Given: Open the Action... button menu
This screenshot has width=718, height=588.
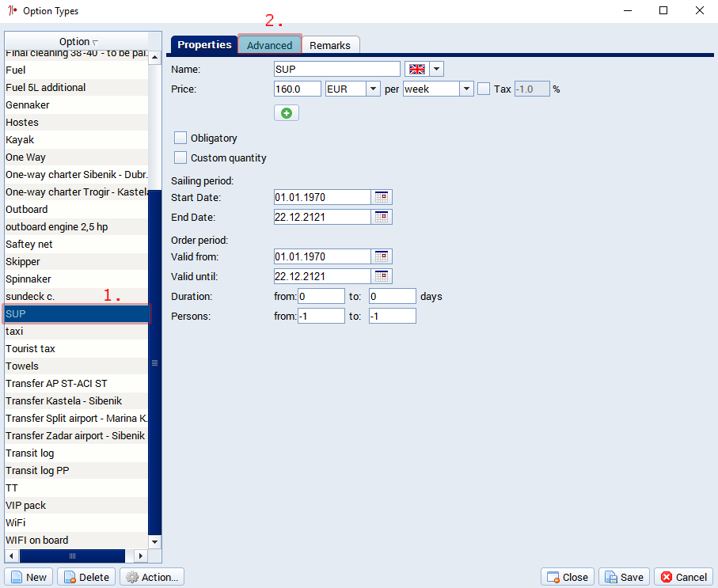Looking at the screenshot, I should 152,577.
